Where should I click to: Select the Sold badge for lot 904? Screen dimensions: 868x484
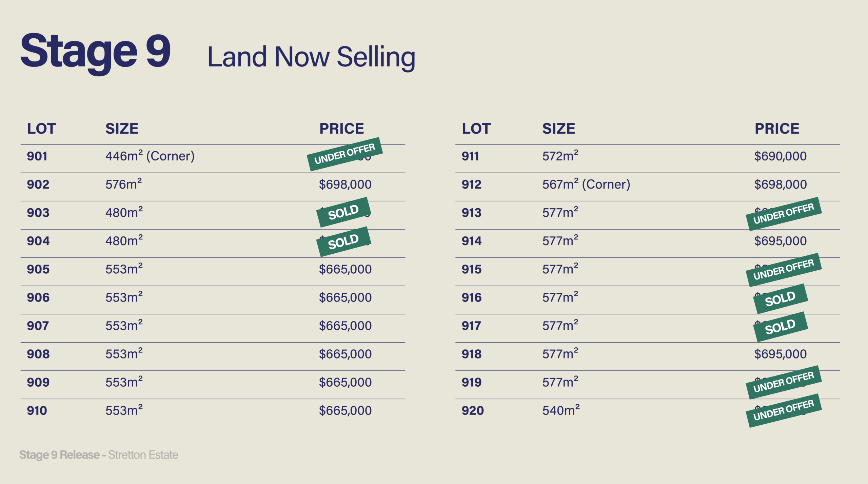click(x=343, y=241)
